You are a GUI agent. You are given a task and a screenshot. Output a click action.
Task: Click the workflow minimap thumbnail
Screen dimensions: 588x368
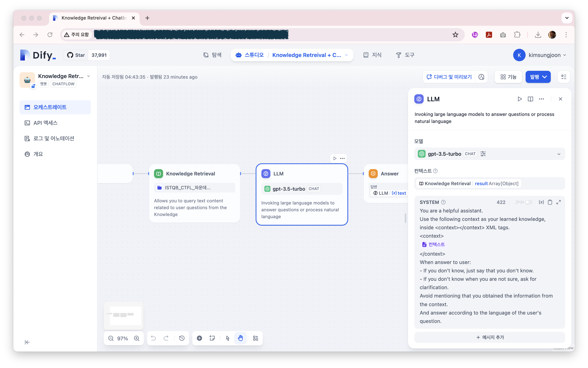pyautogui.click(x=124, y=316)
